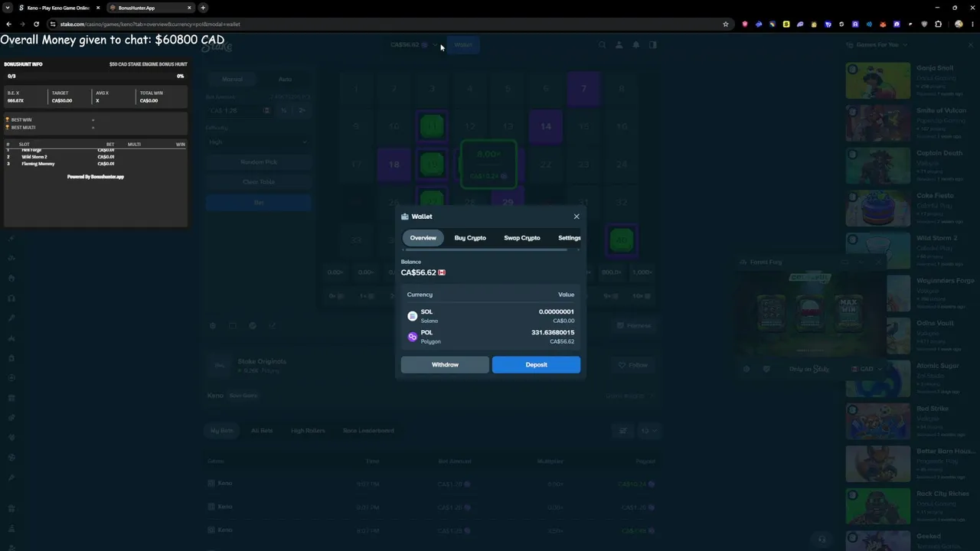Image resolution: width=980 pixels, height=551 pixels.
Task: Open the Red Strike game thumbnail
Action: tap(878, 421)
